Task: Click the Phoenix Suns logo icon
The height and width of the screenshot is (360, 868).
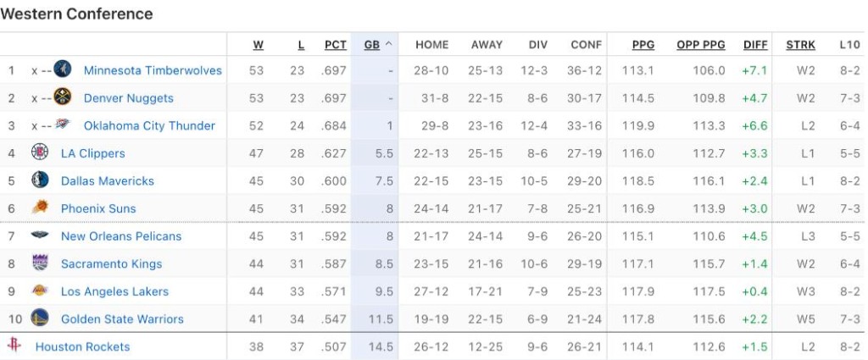Action: 40,208
